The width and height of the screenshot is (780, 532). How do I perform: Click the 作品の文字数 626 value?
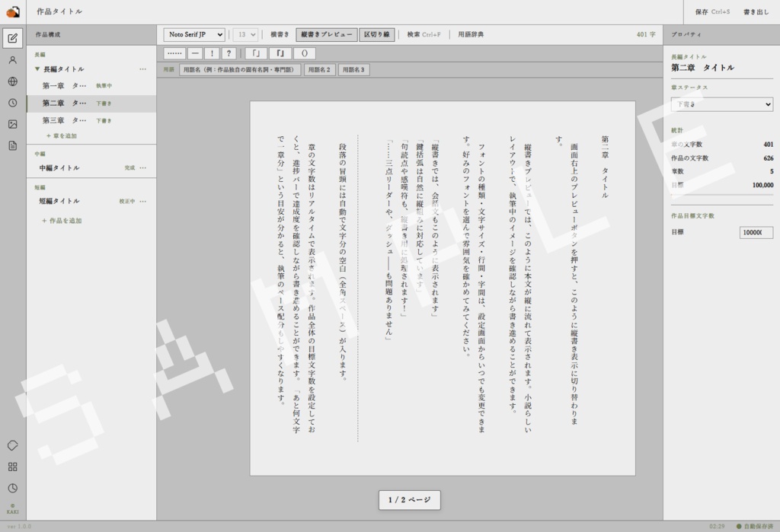click(768, 158)
